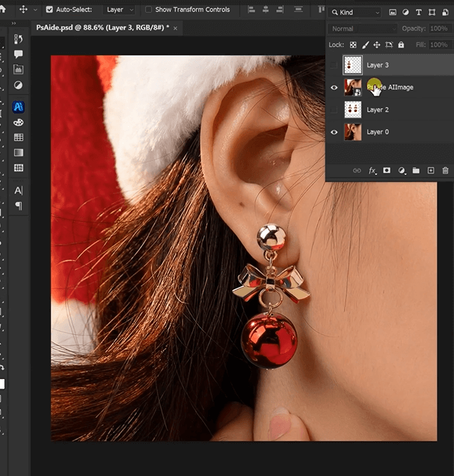This screenshot has height=476, width=454.
Task: Expand the collapsed panel dock arrows
Action: coord(13,23)
